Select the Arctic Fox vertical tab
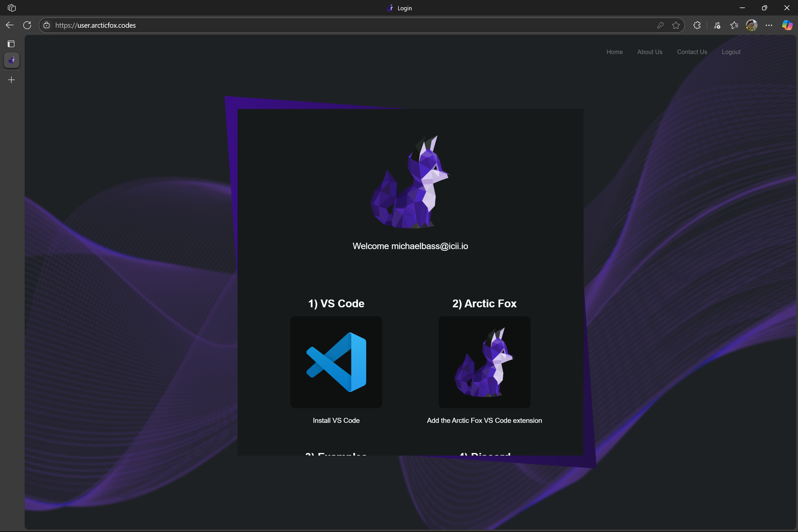This screenshot has width=798, height=532. click(x=12, y=60)
